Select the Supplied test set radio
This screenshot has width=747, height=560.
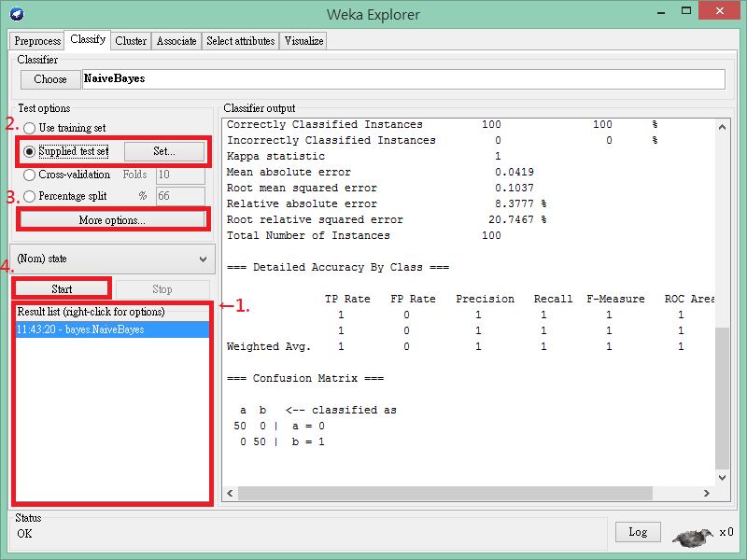[x=30, y=151]
